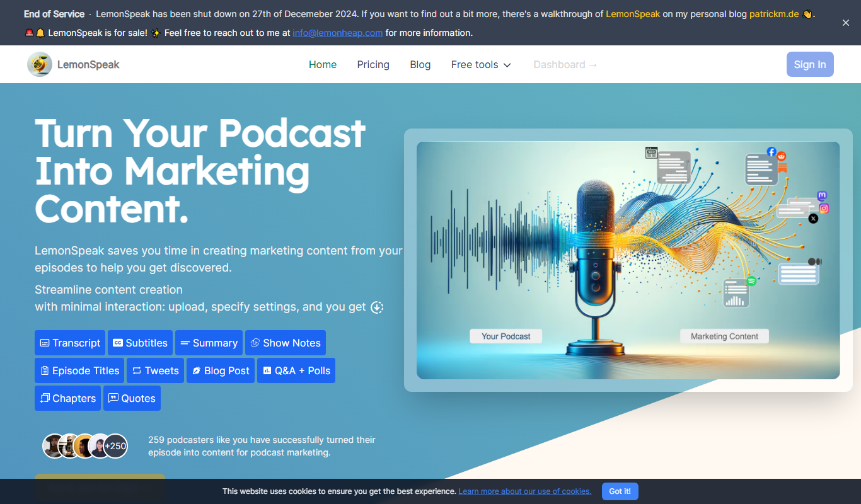
Task: Click the Spotify icon in hero image
Action: click(751, 281)
